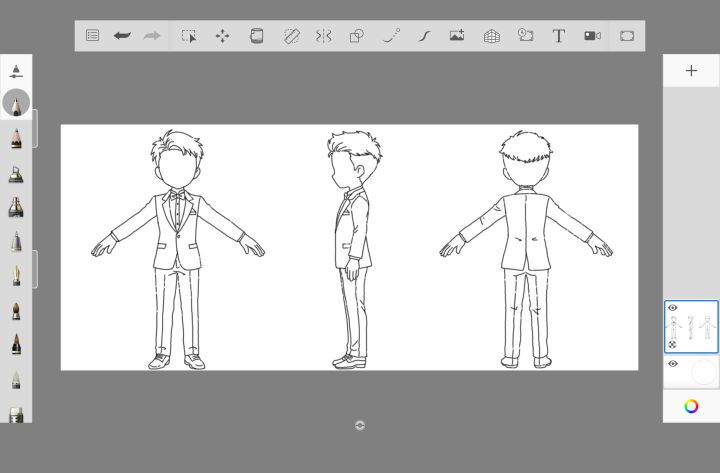Select the Text tool
This screenshot has height=473, width=720.
[x=558, y=36]
